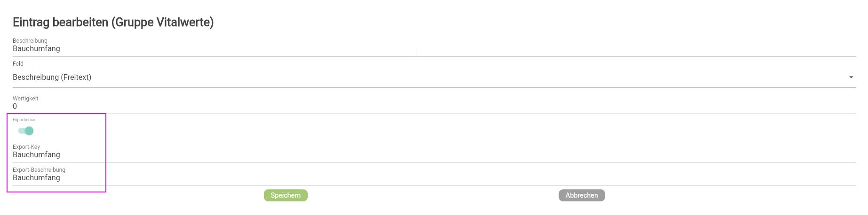Click the Feld label above the dropdown

tap(18, 64)
